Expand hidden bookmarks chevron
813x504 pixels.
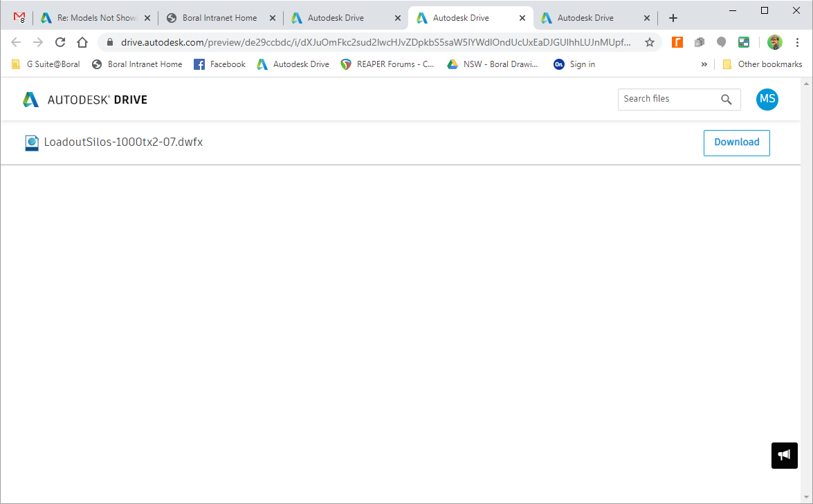pyautogui.click(x=704, y=64)
